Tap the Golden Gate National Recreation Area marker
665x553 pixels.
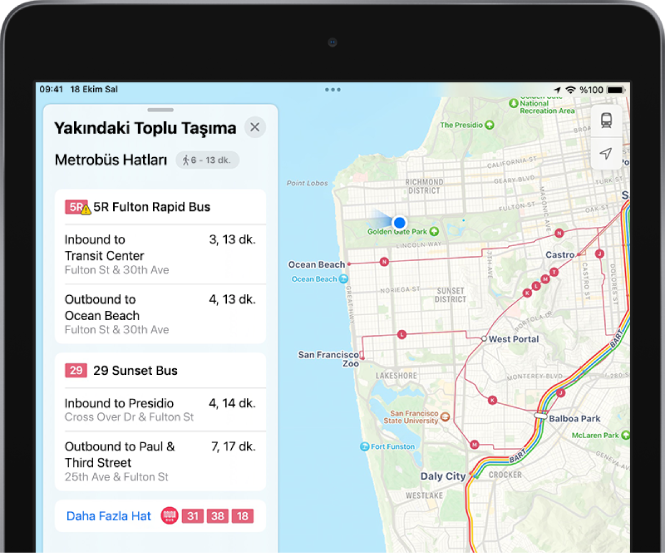pyautogui.click(x=514, y=103)
